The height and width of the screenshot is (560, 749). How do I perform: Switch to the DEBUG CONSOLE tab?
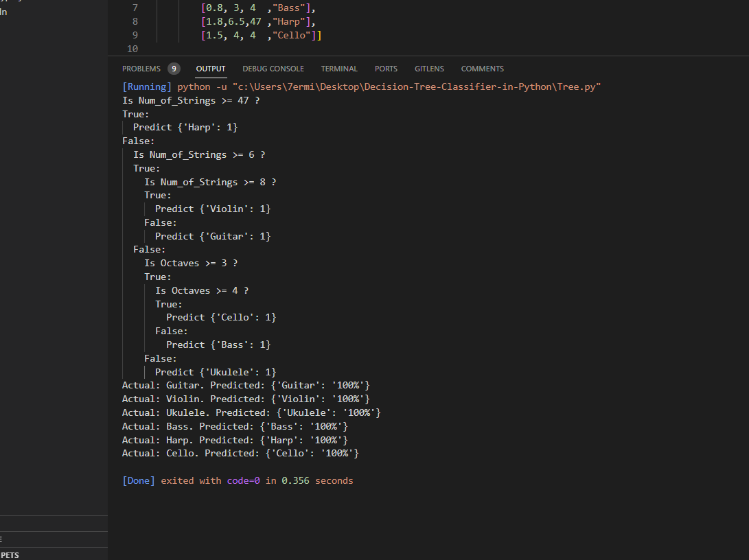(273, 68)
